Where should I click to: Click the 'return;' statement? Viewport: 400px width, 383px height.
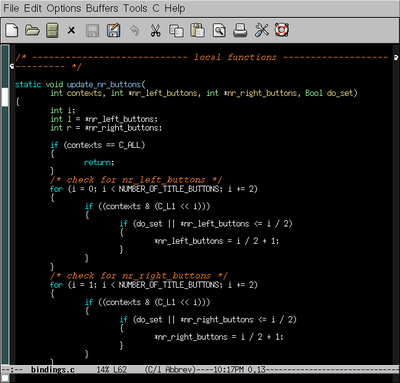pos(99,162)
